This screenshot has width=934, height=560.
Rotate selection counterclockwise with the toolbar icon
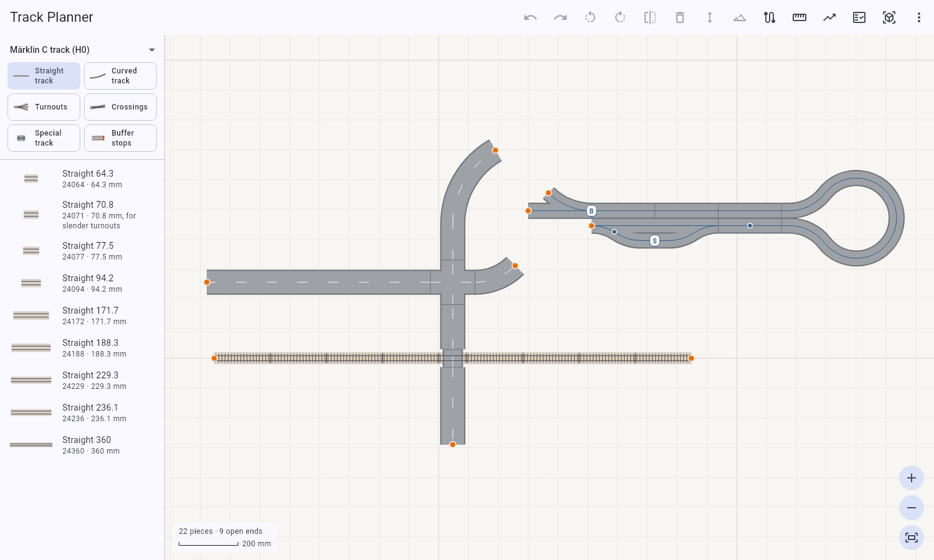[590, 17]
